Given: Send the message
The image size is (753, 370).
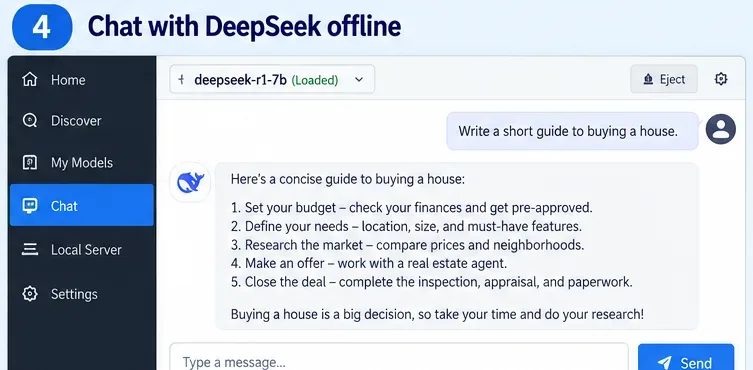Looking at the screenshot, I should pos(686,357).
